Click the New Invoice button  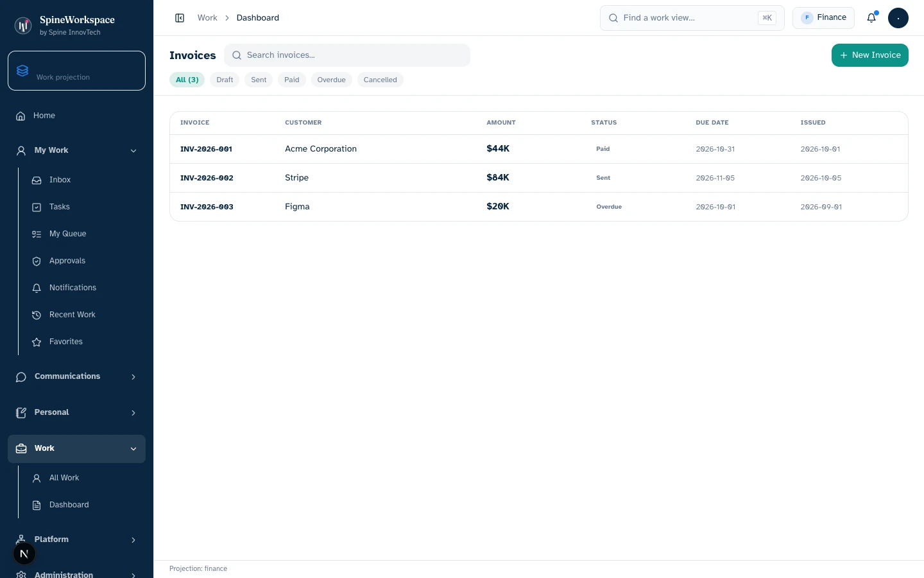click(870, 55)
